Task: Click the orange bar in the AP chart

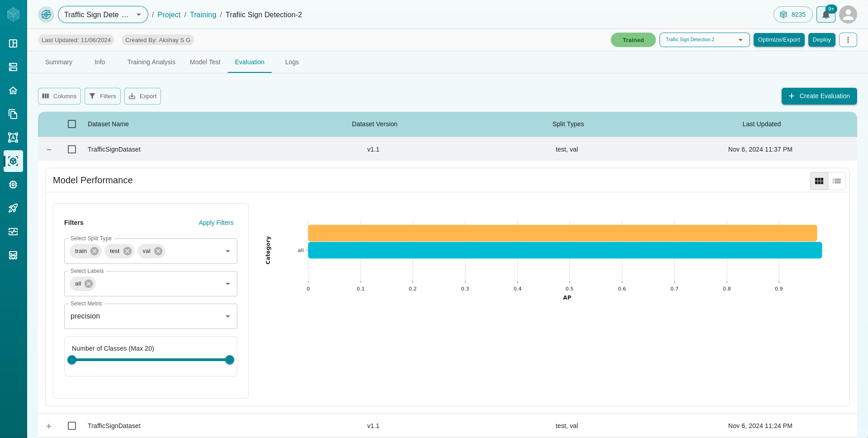Action: (562, 233)
